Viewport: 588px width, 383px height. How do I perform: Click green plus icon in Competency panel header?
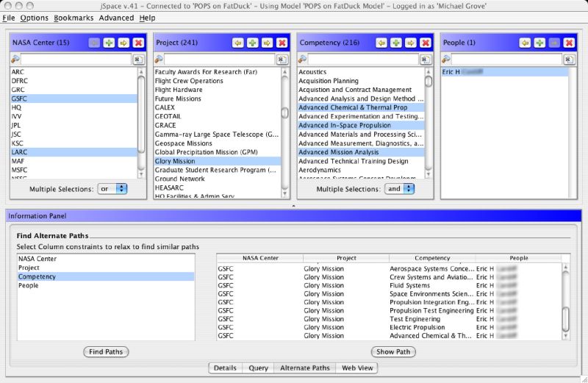click(396, 43)
